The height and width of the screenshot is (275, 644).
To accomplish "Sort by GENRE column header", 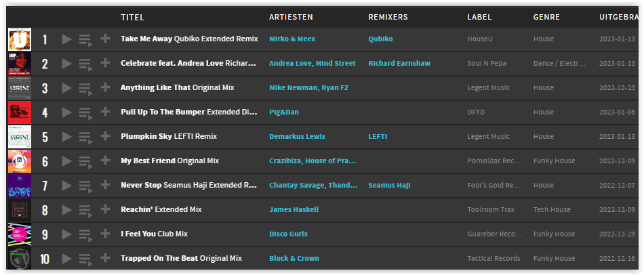I will (546, 17).
